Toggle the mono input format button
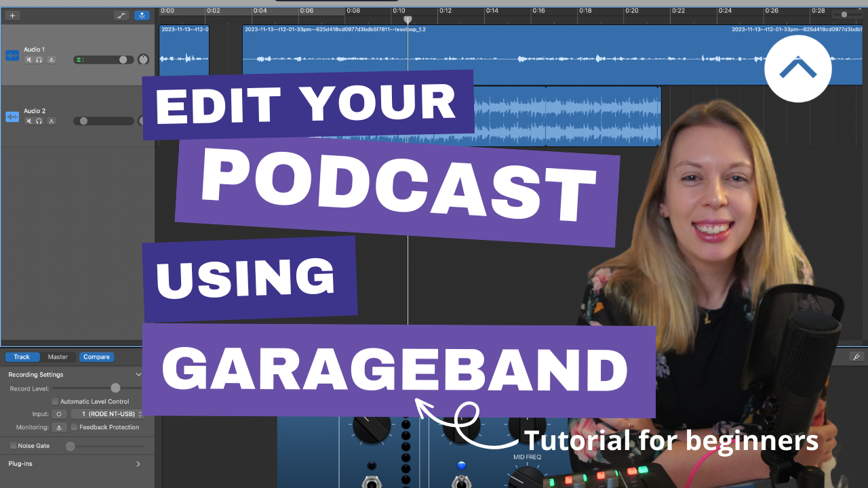868x488 pixels. tap(59, 413)
